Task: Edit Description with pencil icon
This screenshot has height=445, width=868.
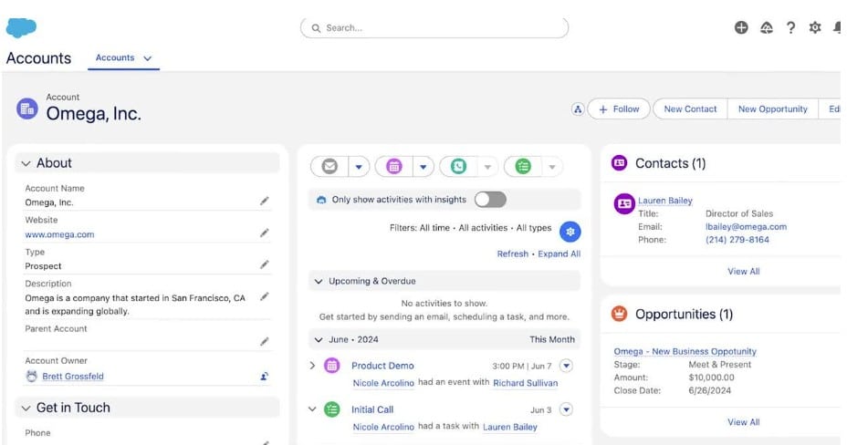Action: [265, 297]
